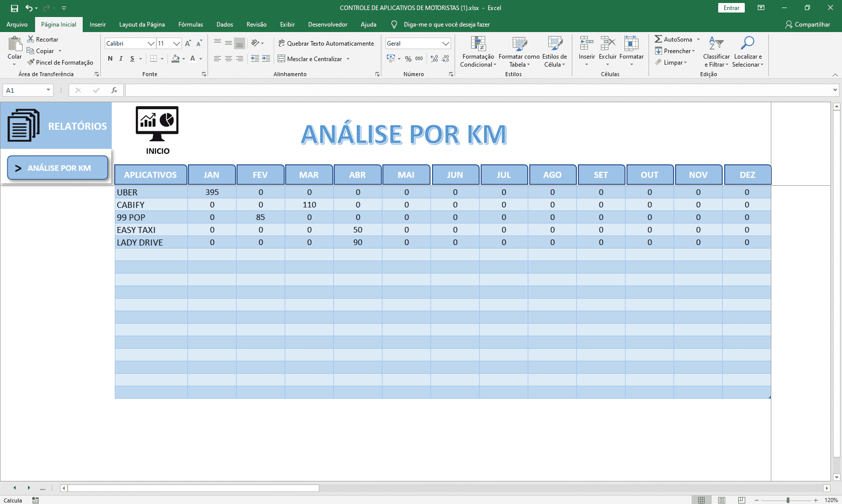Click inside the formula bar input
Viewport: 842px width, 504px height.
tap(479, 90)
